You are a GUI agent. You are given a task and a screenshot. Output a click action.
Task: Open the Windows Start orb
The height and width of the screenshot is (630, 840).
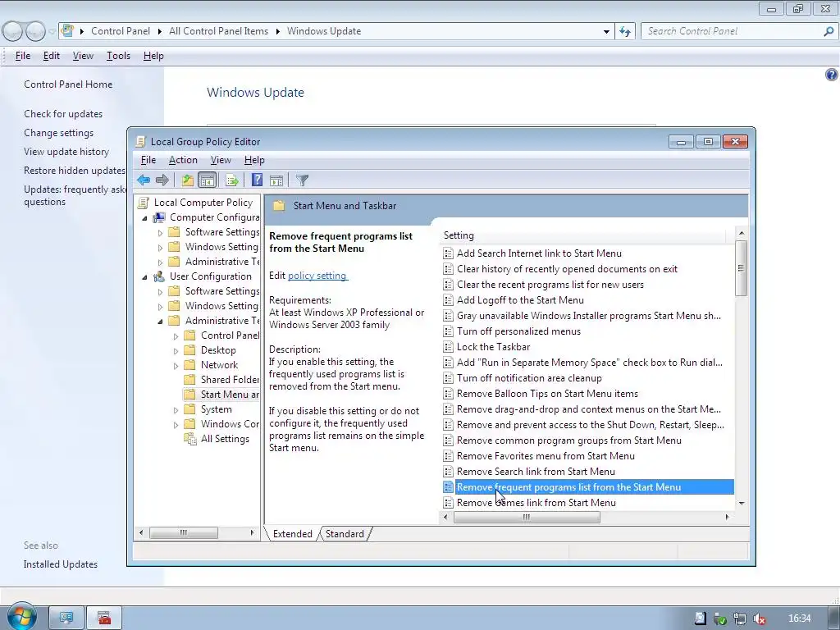[x=21, y=617]
